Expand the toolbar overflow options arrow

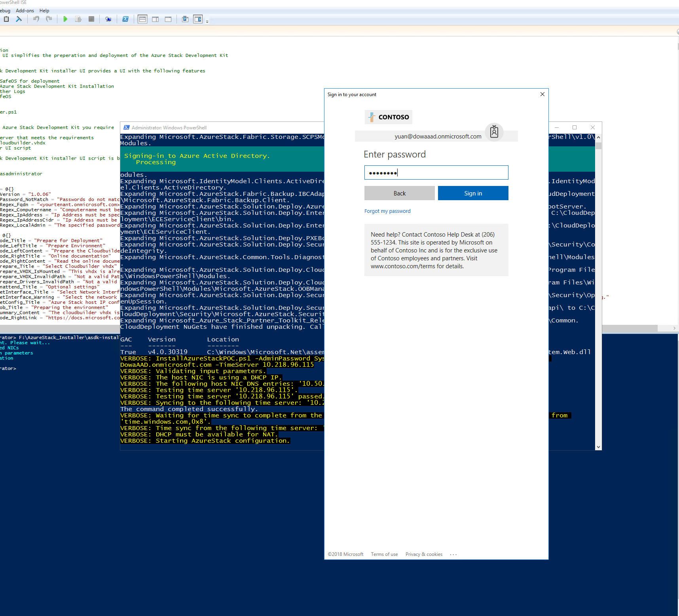coord(207,21)
